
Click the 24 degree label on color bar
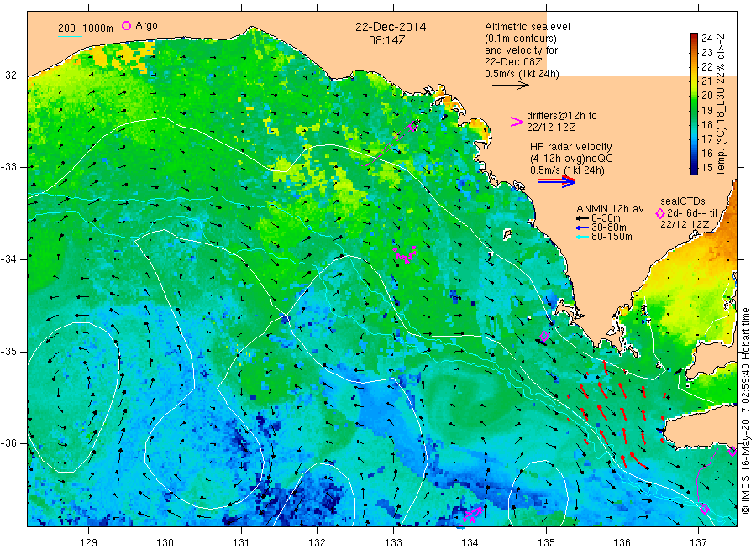(706, 38)
